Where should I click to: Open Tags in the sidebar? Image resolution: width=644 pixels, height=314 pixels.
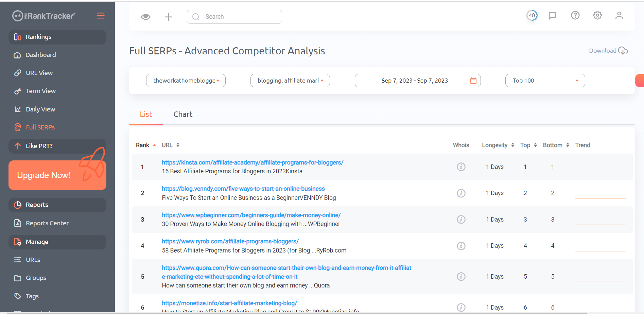[32, 296]
